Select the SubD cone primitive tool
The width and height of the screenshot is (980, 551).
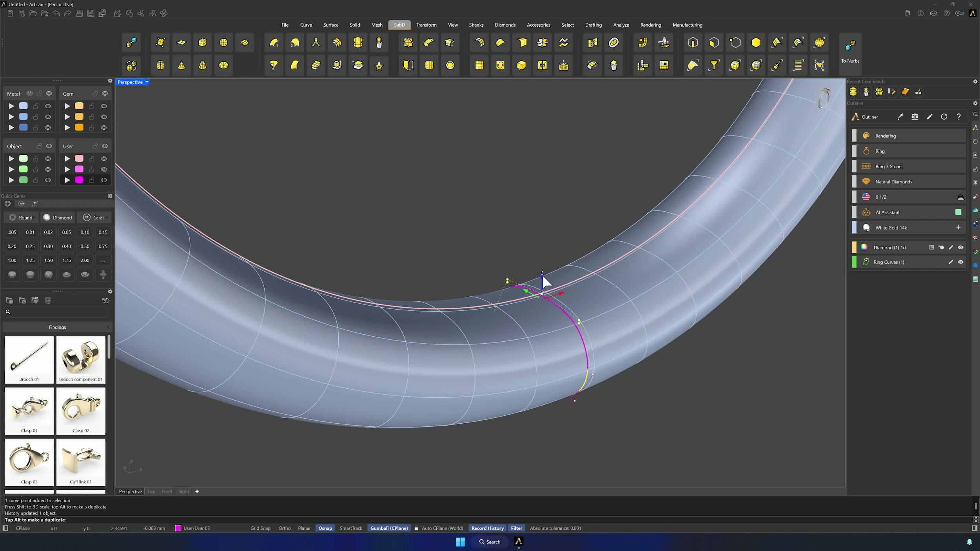pyautogui.click(x=181, y=65)
